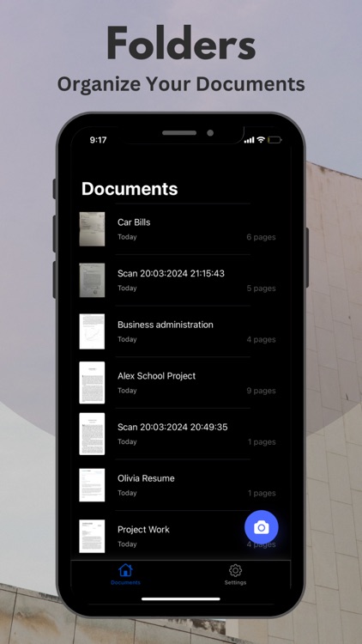The image size is (362, 644).
Task: Click Today under Car Bills
Action: pos(127,237)
